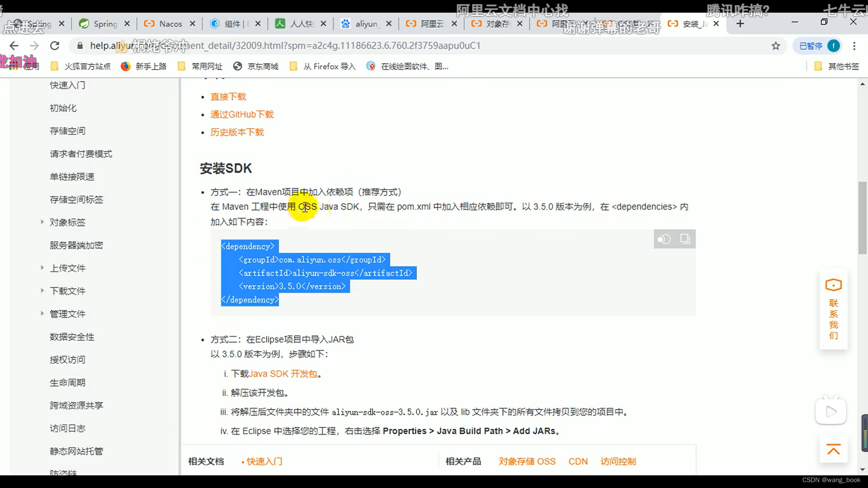Follow the 历史版本下载 link
This screenshot has height=488, width=868.
pyautogui.click(x=237, y=132)
